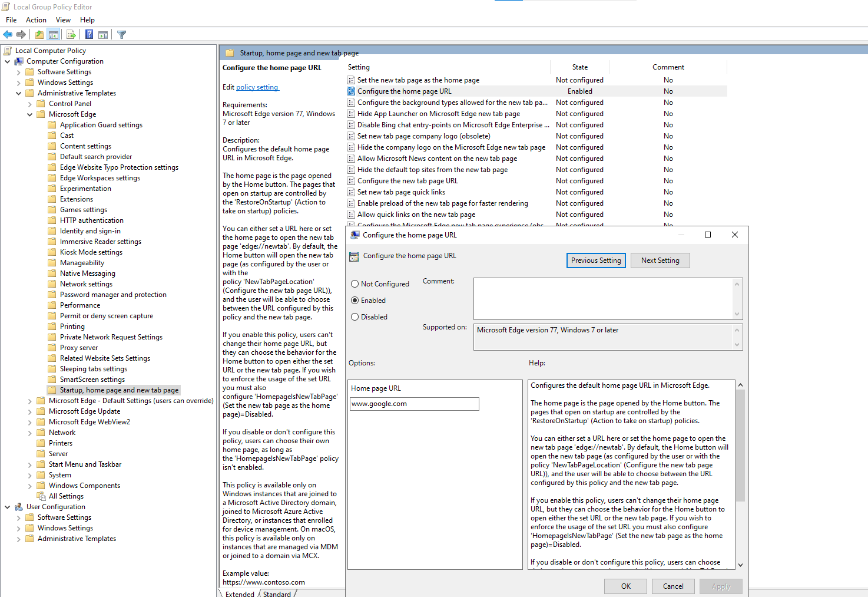Expand the Microsoft Edge Update node
Screen dimensions: 868x597
coord(29,411)
